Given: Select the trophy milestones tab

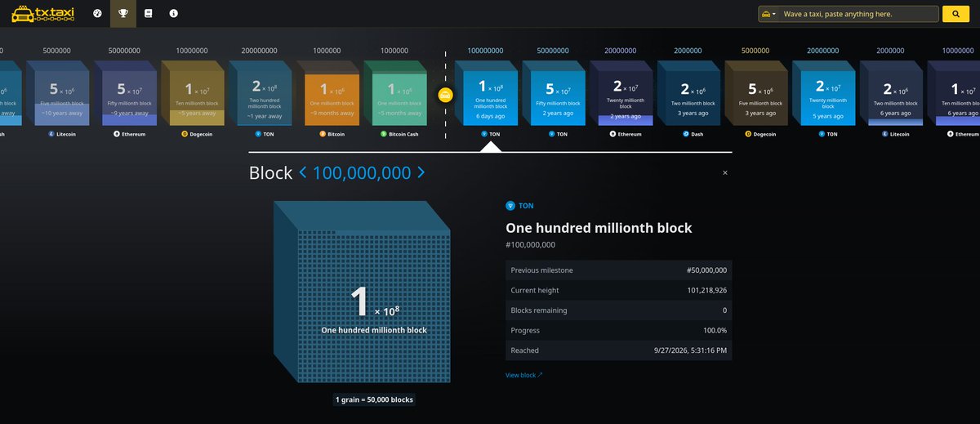Looking at the screenshot, I should point(122,14).
